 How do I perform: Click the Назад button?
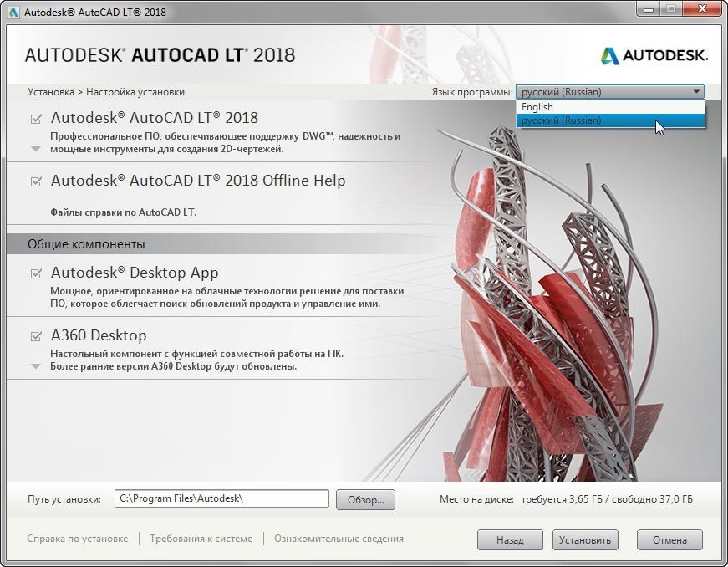(510, 539)
